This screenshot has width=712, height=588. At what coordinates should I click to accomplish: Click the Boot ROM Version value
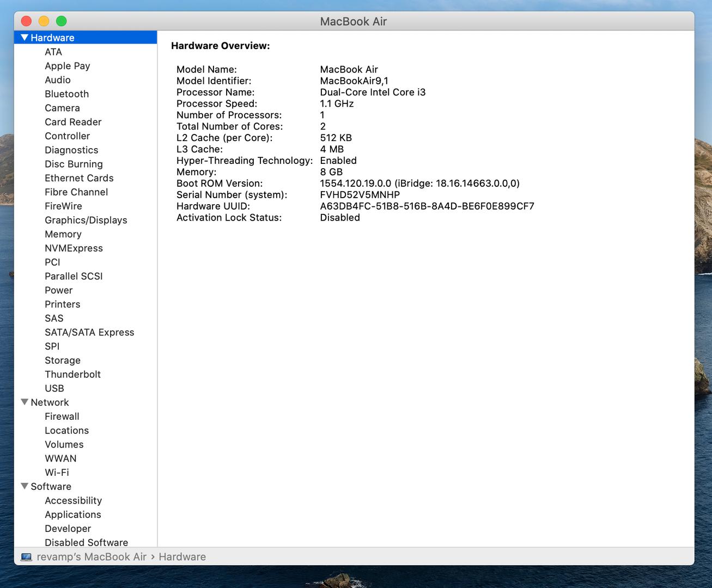click(x=419, y=183)
